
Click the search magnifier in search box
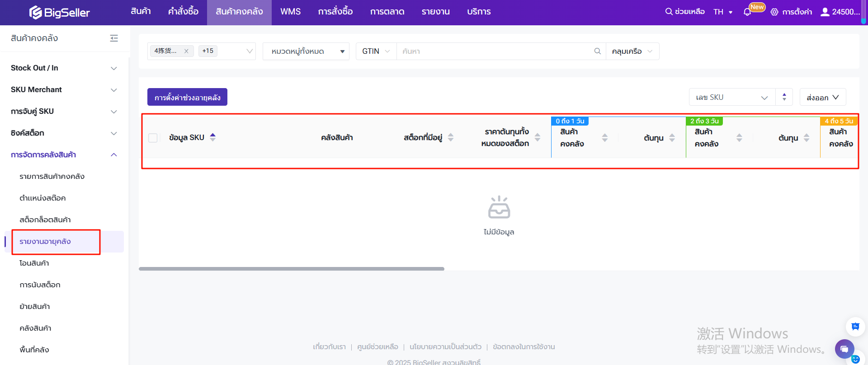(597, 51)
